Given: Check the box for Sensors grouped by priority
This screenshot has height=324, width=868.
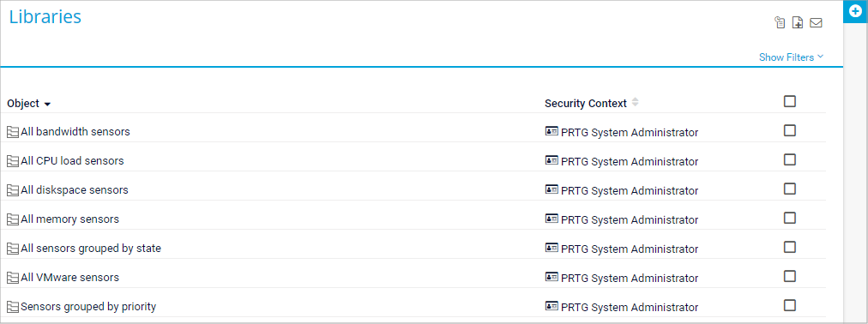Looking at the screenshot, I should click(790, 305).
